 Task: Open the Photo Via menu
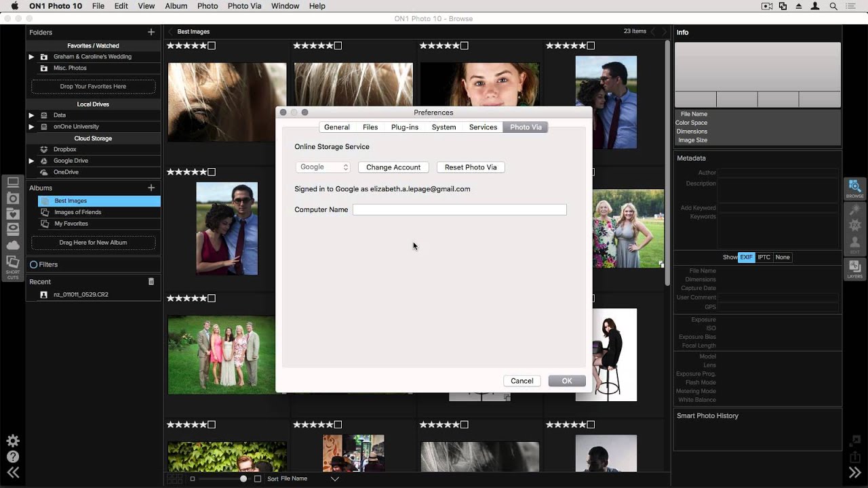click(x=244, y=6)
